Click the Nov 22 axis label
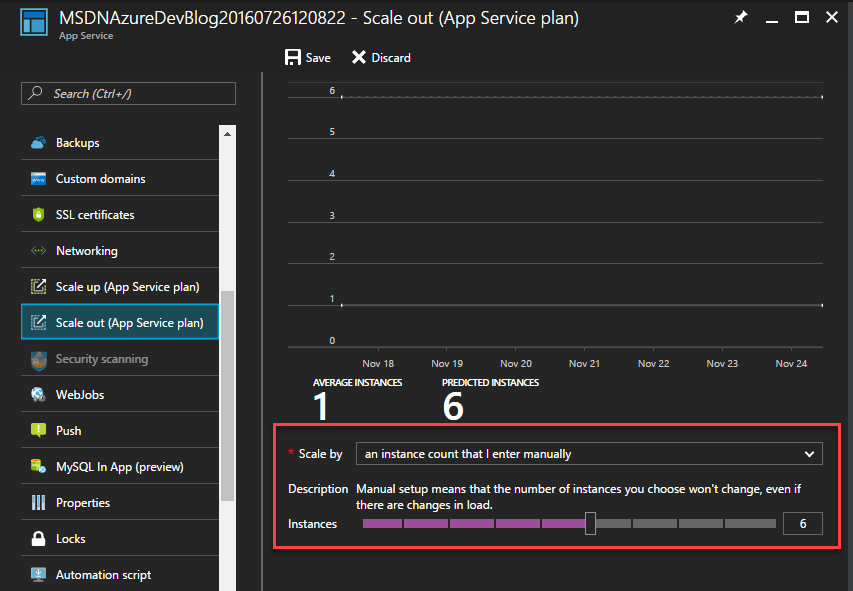Screen dimensions: 853x591 pyautogui.click(x=654, y=364)
